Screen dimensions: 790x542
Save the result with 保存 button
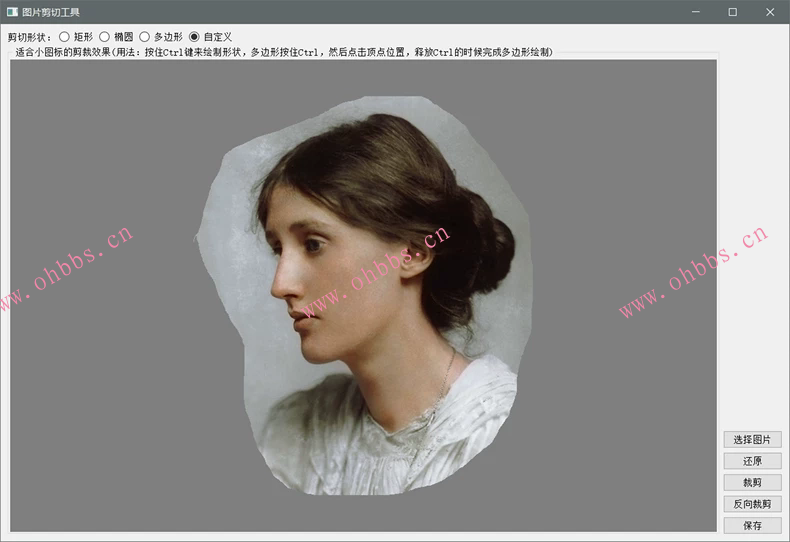click(x=752, y=525)
